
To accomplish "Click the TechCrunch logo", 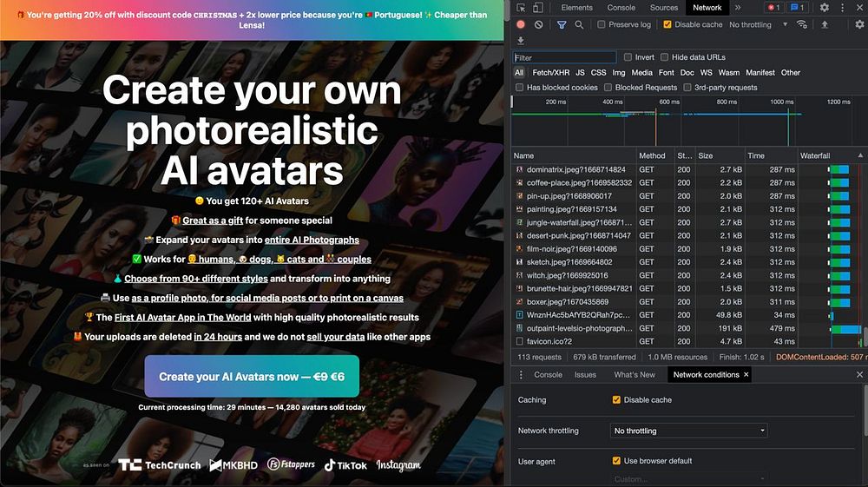I will coord(160,465).
